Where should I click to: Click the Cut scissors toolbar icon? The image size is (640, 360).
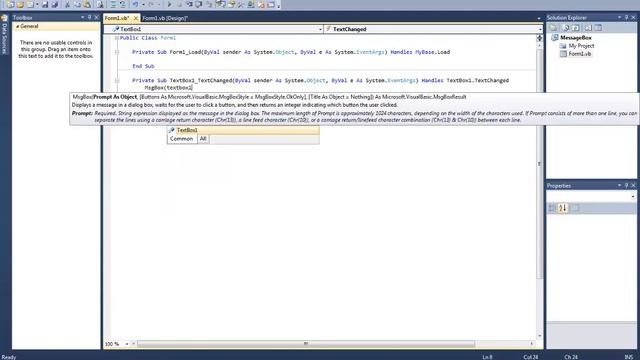tap(68, 4)
